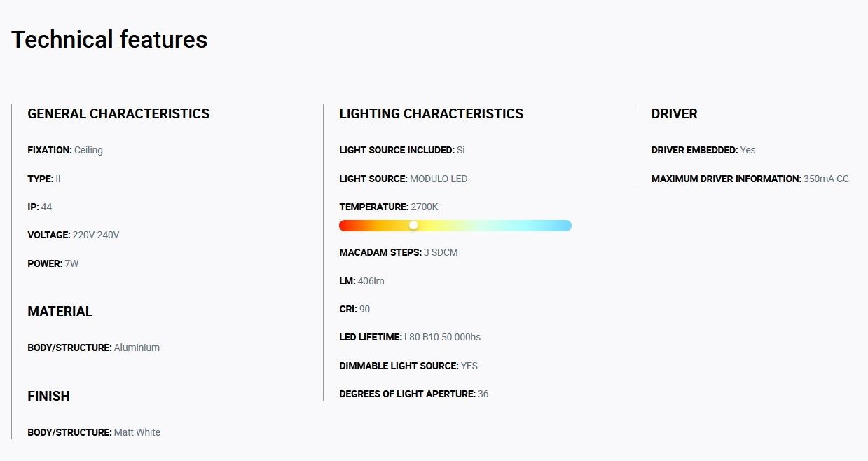
Task: Click the red end of temperature bar
Action: pos(346,226)
